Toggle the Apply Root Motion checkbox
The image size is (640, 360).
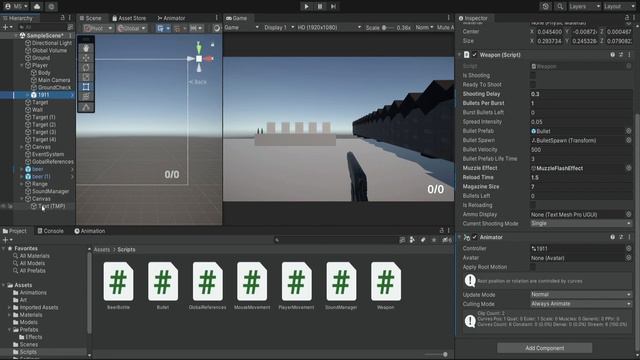tap(533, 267)
